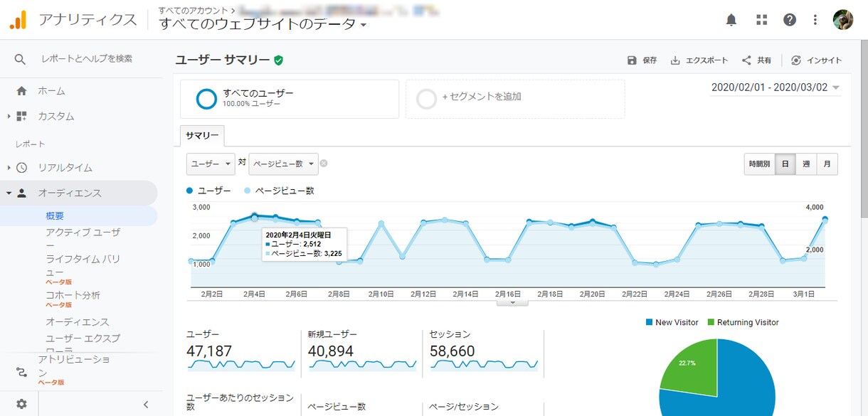This screenshot has width=868, height=416.
Task: Open ユーザー エクスプローラ report
Action: (x=83, y=344)
